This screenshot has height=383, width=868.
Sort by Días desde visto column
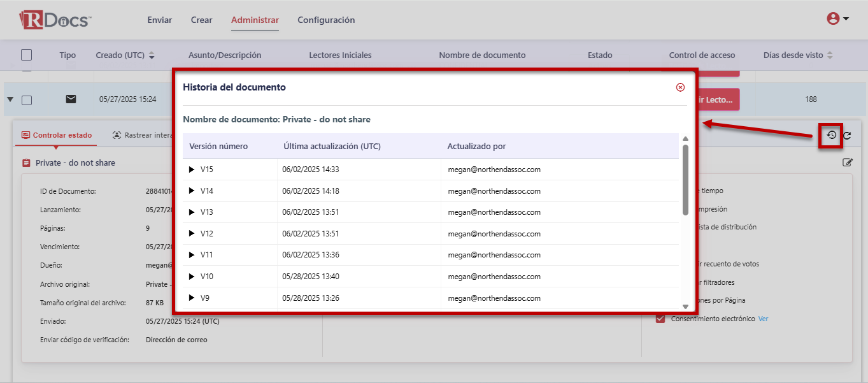[830, 55]
